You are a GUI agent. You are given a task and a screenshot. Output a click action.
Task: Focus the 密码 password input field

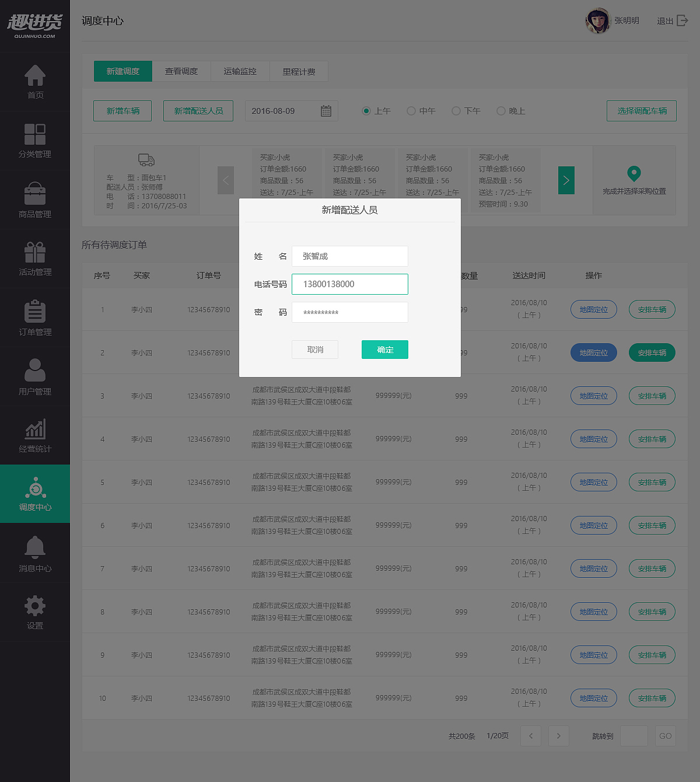(x=350, y=312)
